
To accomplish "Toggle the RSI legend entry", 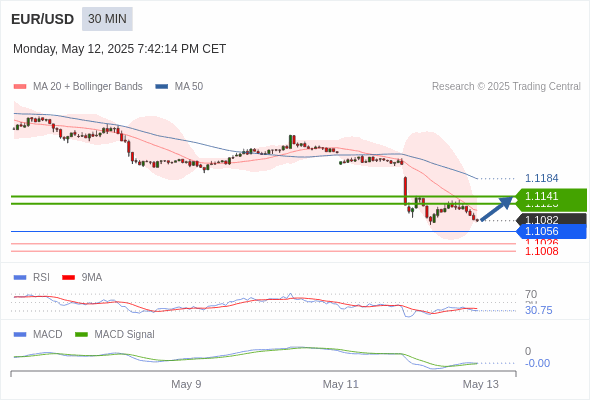I will coord(32,277).
